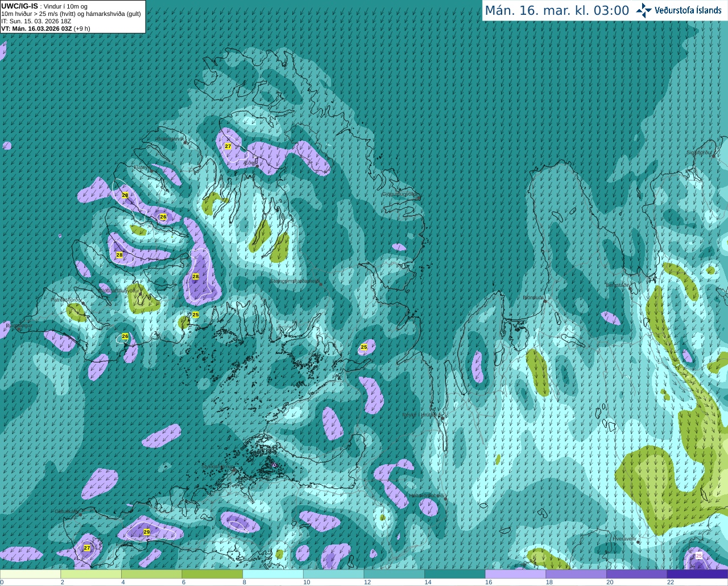The image size is (728, 586).
Task: Click the Reykir í Hrútafirði station label
Action: (421, 415)
